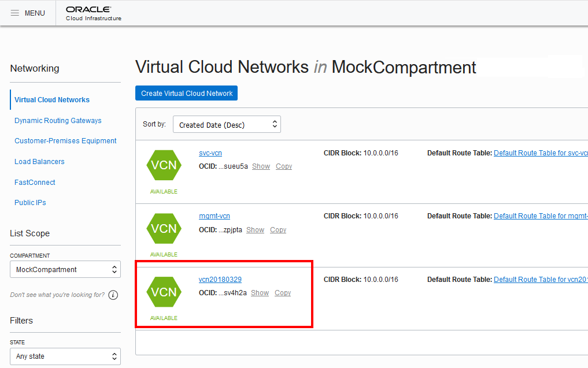Image resolution: width=588 pixels, height=368 pixels.
Task: Select Virtual Cloud Networks in sidebar
Action: tap(51, 99)
